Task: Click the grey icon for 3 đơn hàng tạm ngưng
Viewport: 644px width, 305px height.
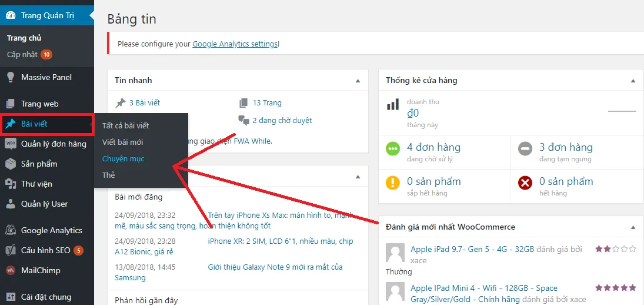Action: point(525,148)
